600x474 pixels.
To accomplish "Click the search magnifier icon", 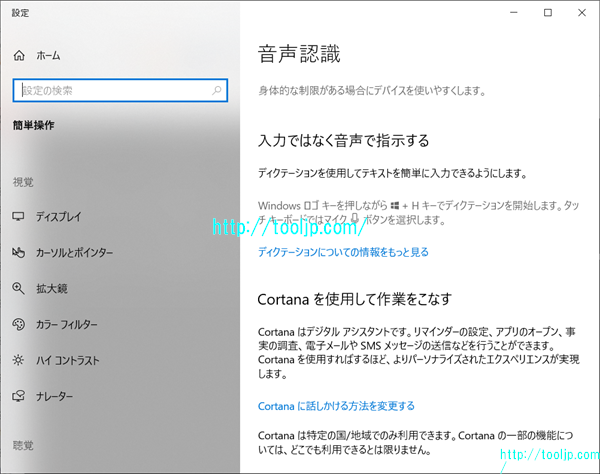I will click(x=217, y=91).
